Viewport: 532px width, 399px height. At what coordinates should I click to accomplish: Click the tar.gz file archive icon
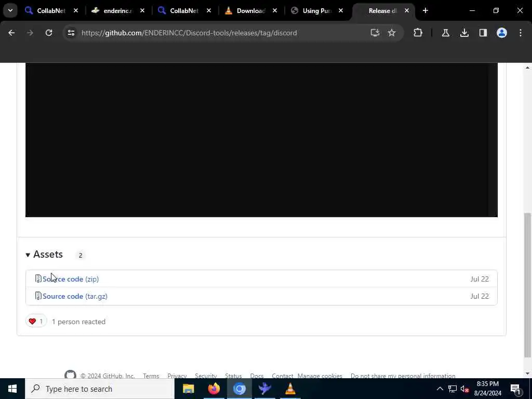tap(38, 296)
